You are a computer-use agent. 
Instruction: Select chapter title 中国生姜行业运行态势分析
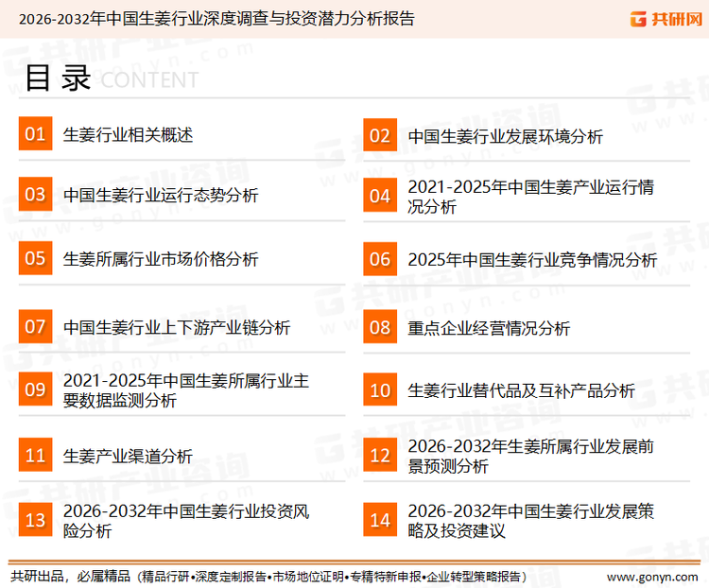pos(161,196)
